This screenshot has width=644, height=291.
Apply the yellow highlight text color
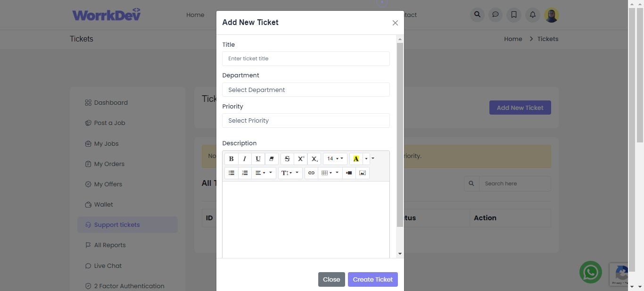pos(356,159)
